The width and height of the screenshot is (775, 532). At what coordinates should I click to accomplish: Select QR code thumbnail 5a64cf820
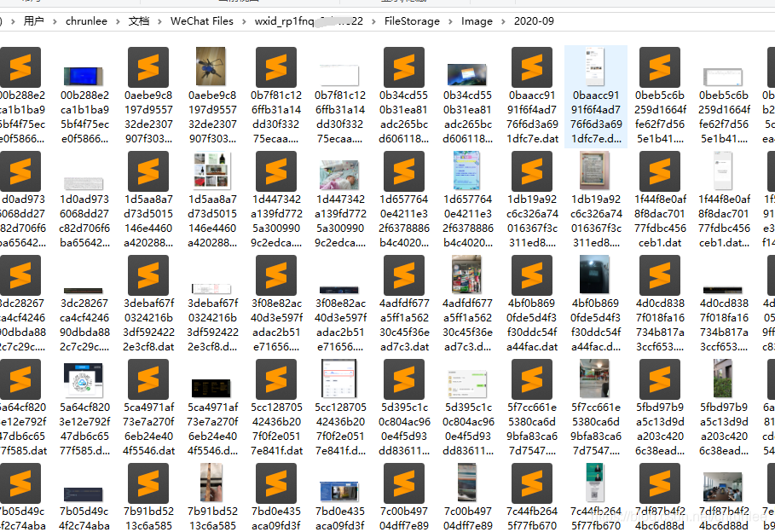(83, 381)
